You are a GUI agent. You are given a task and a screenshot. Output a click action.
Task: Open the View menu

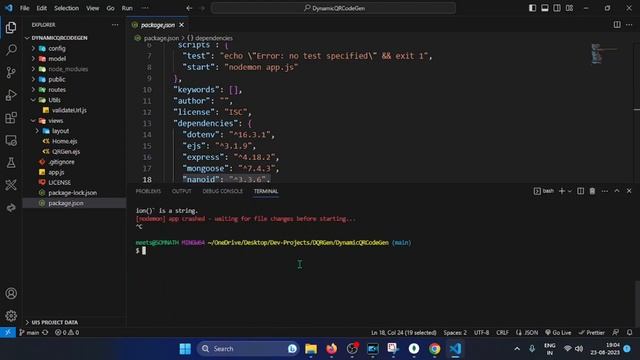93,8
